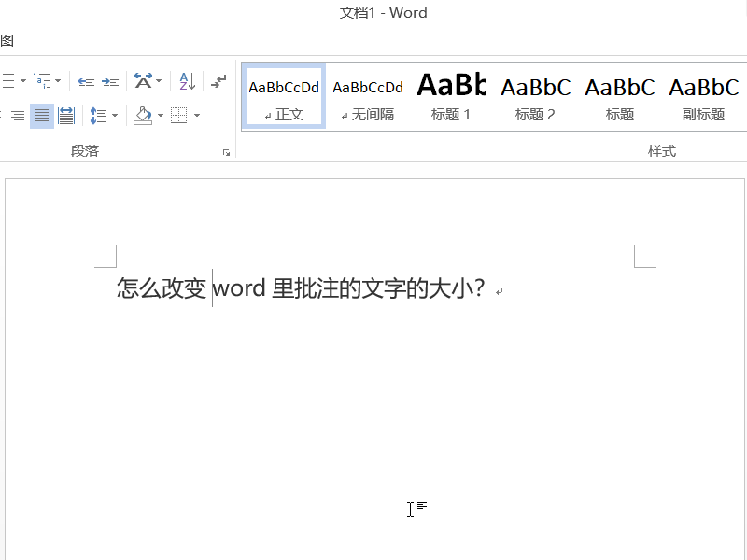Click the multilevel list icon
Image resolution: width=747 pixels, height=560 pixels.
coord(42,80)
